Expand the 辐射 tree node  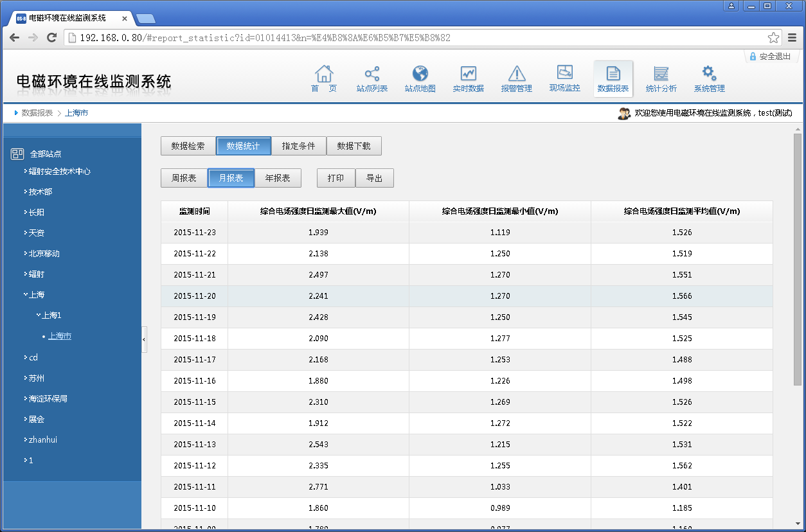point(26,274)
